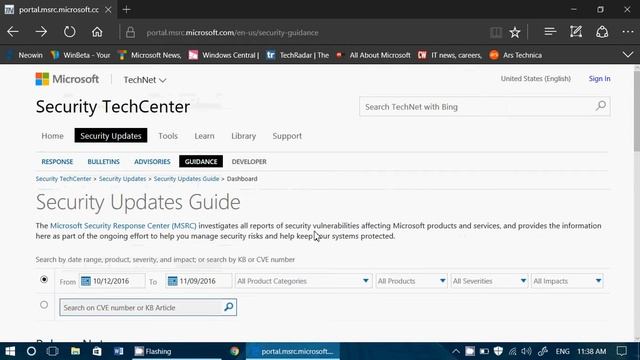Image resolution: width=640 pixels, height=360 pixels.
Task: Go back with browser back arrow
Action: pyautogui.click(x=13, y=32)
